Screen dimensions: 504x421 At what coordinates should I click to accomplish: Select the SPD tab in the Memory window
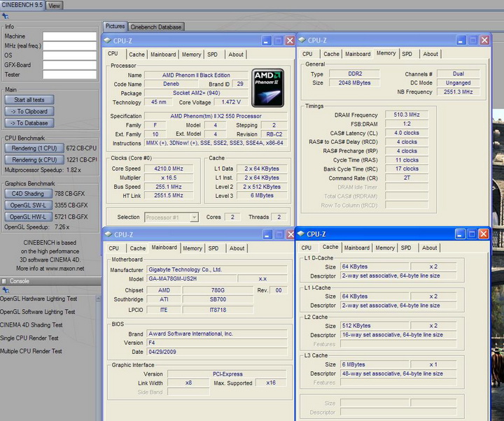406,54
